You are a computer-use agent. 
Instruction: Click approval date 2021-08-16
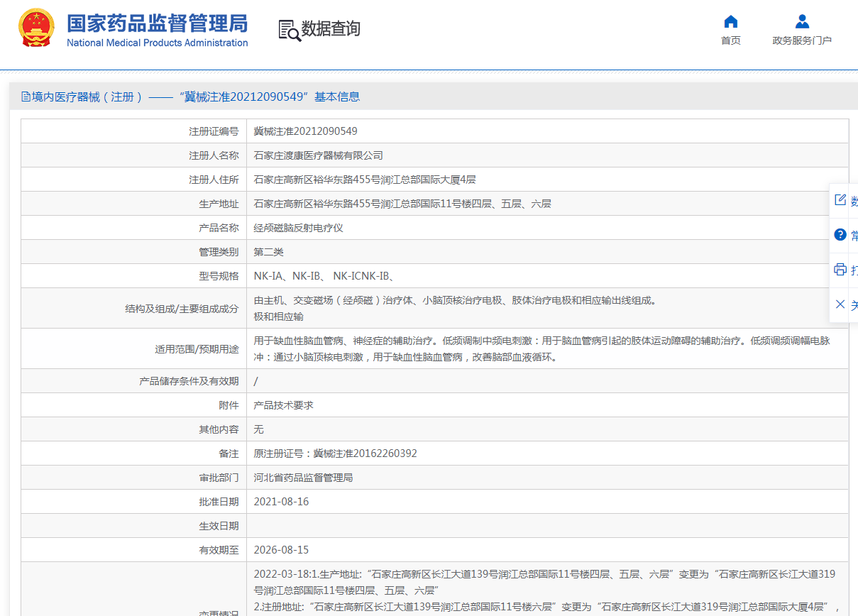tap(282, 502)
